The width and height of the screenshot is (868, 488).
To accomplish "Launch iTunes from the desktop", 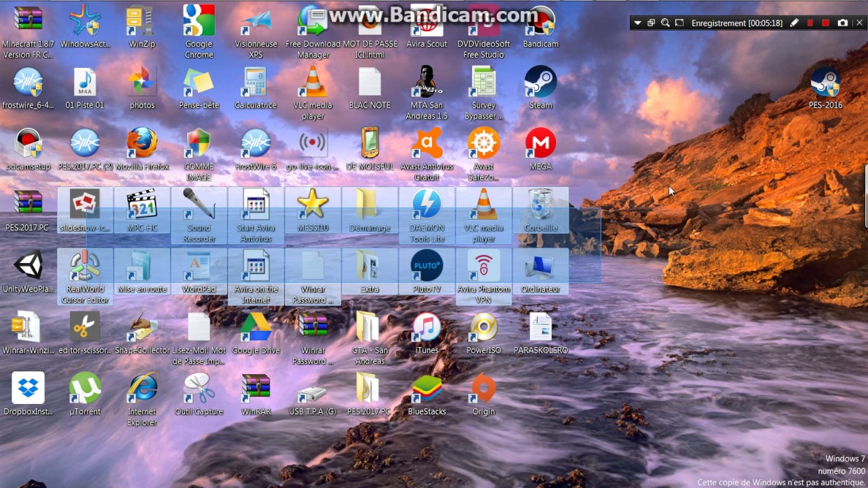I will 427,327.
